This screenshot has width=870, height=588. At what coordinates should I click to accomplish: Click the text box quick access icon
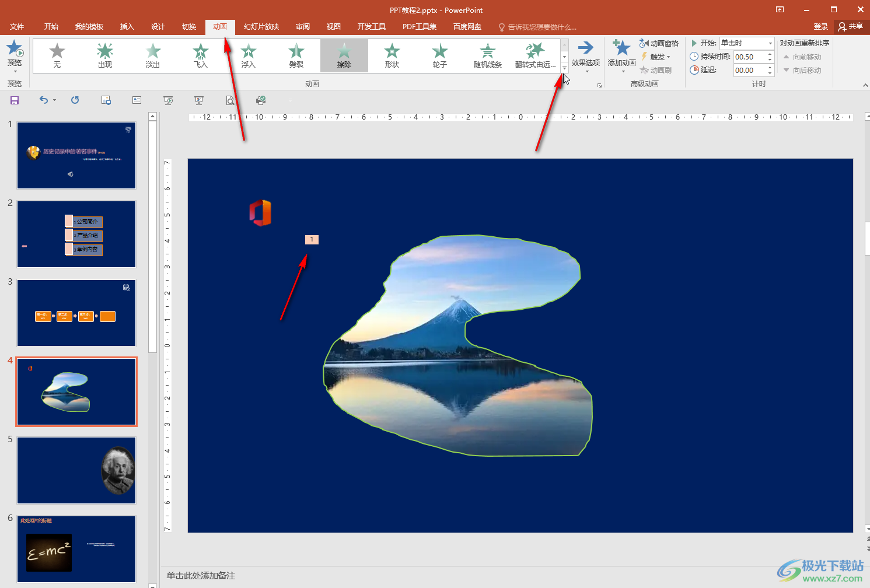(137, 100)
